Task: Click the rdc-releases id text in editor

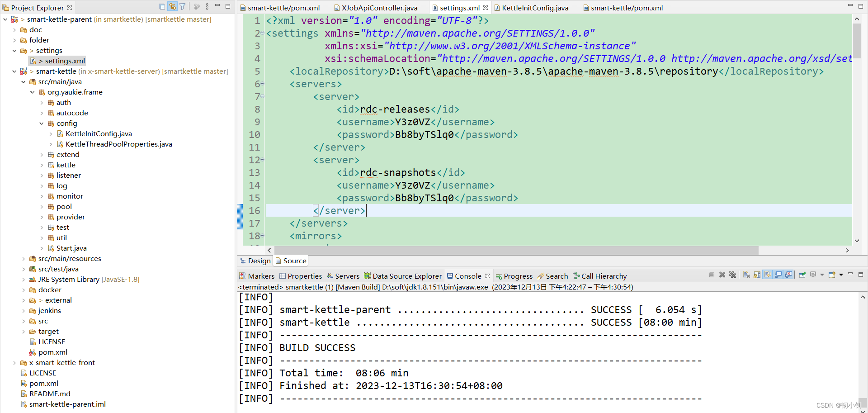Action: (x=395, y=109)
